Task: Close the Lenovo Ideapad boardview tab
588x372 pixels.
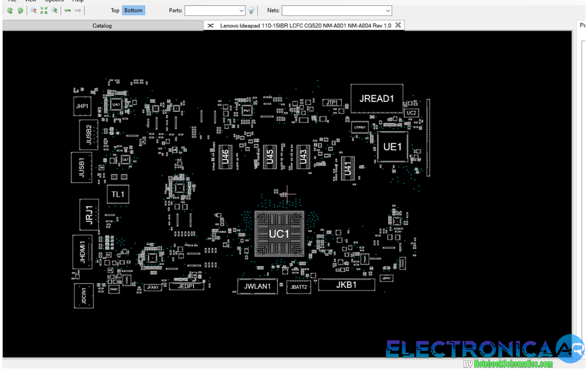Action: tap(398, 25)
